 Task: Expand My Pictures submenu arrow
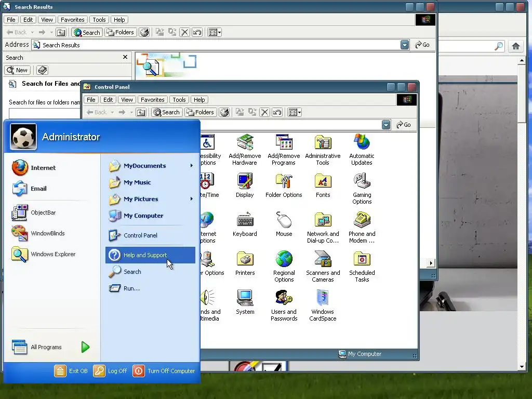191,199
